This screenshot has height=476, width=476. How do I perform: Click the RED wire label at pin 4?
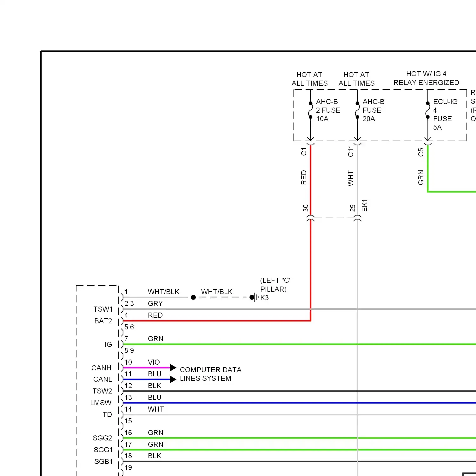click(155, 315)
